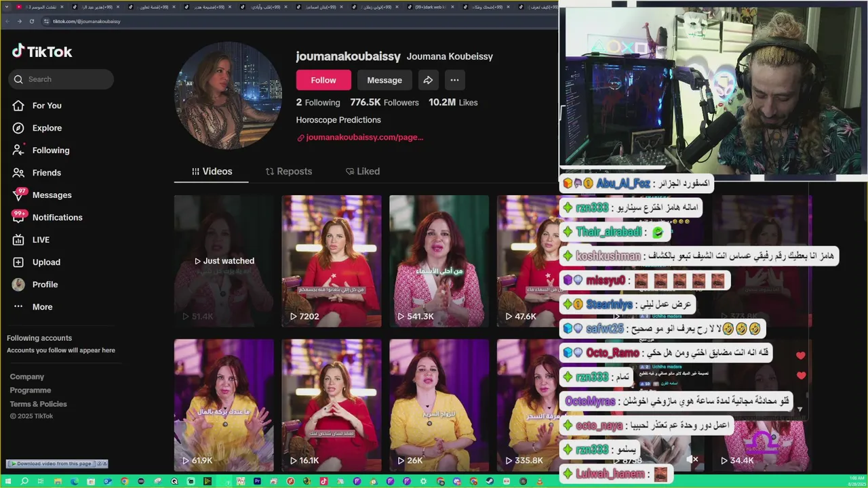
Task: Open the Following sidebar item
Action: (x=41, y=150)
